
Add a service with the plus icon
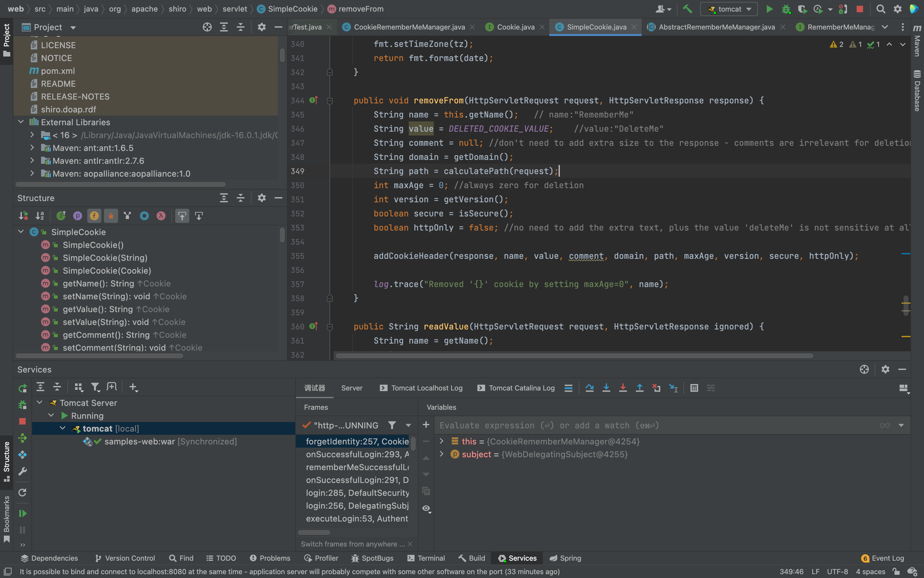click(133, 387)
